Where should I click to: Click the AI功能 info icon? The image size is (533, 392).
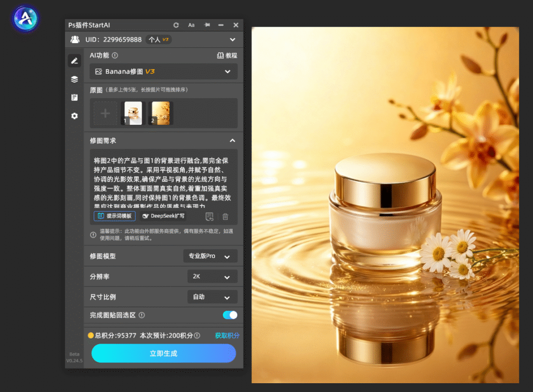pyautogui.click(x=115, y=55)
